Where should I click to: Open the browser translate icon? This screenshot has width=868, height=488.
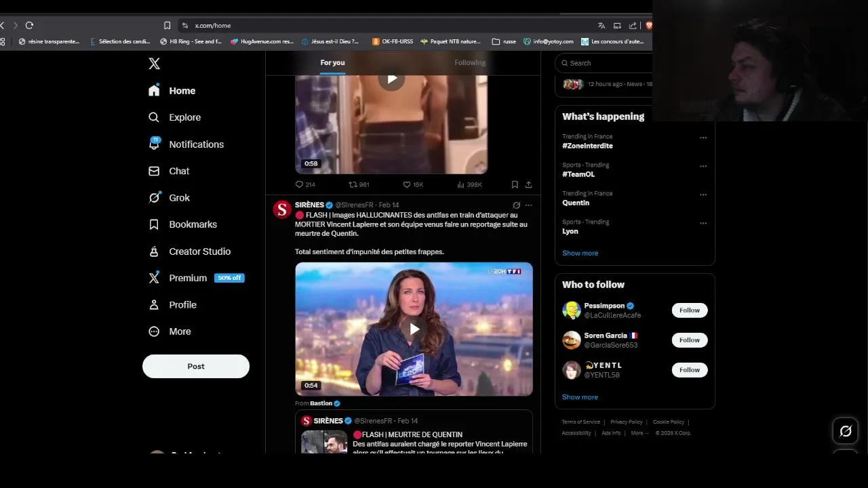[x=601, y=25]
